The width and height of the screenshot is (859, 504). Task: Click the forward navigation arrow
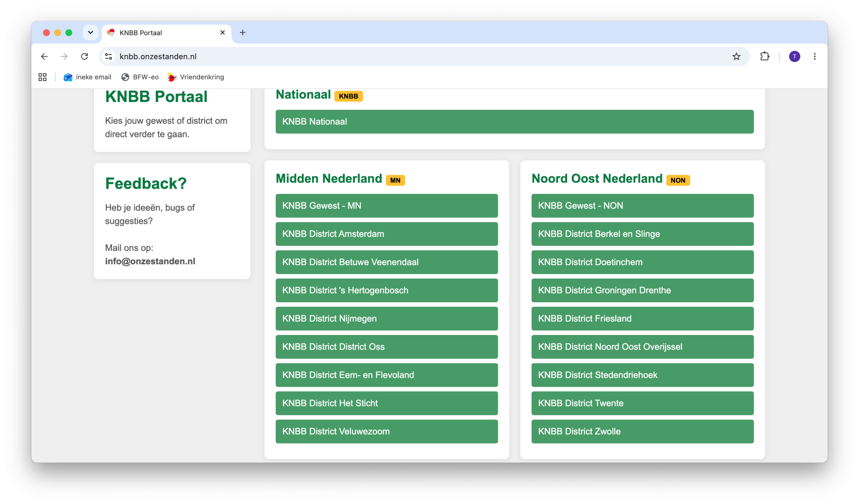64,56
